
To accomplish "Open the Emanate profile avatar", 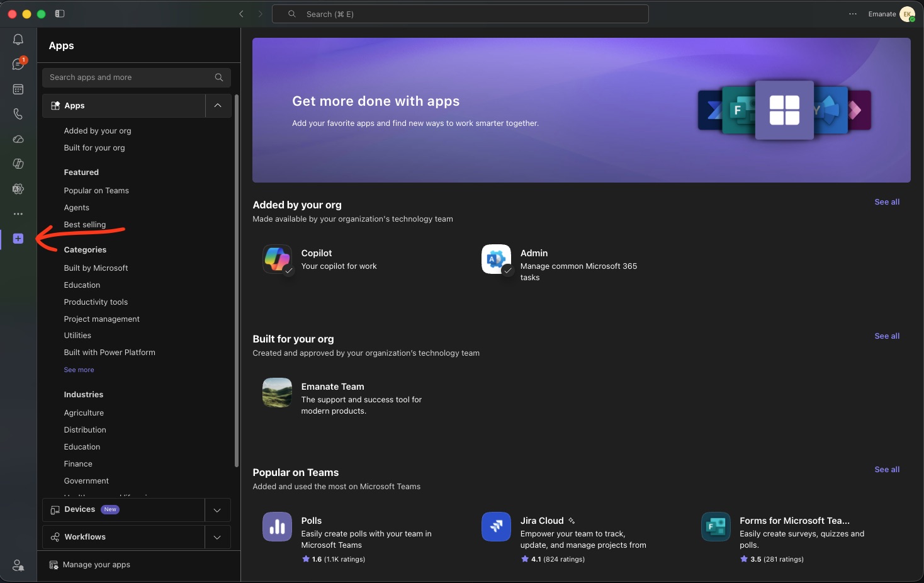I will tap(907, 14).
